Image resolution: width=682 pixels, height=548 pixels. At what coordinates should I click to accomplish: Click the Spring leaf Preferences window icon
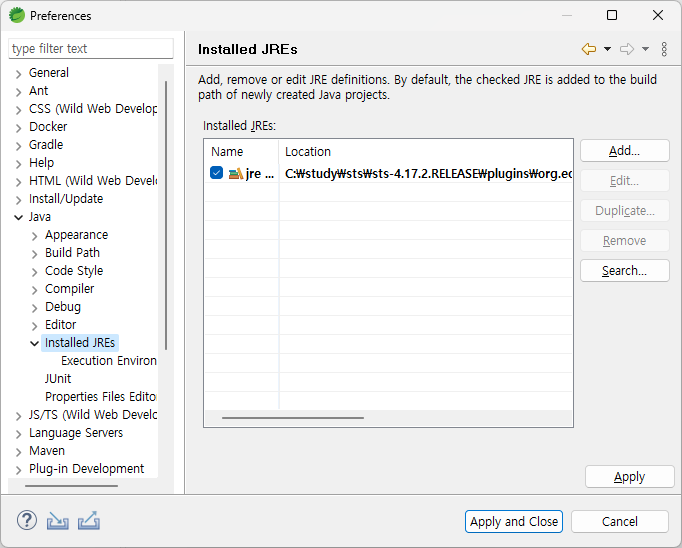17,15
